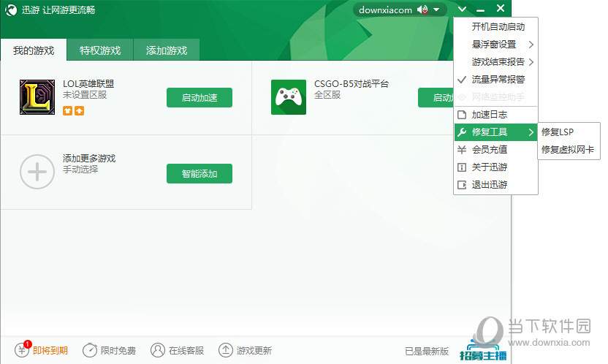Open 加速日志 from the menu

(495, 114)
